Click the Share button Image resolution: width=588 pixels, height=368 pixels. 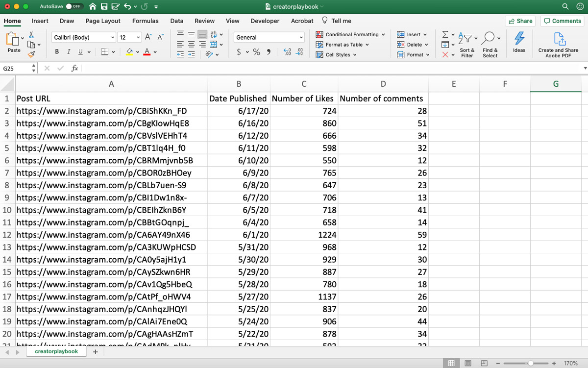(x=521, y=21)
